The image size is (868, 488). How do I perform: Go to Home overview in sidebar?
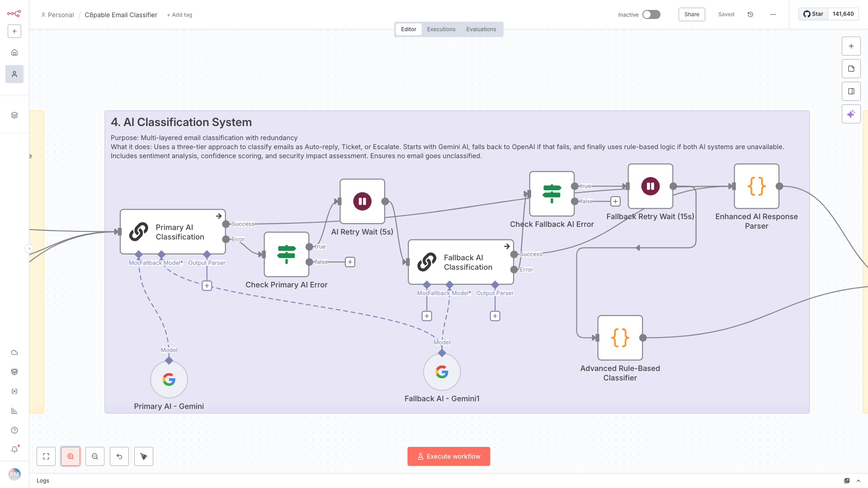[14, 52]
